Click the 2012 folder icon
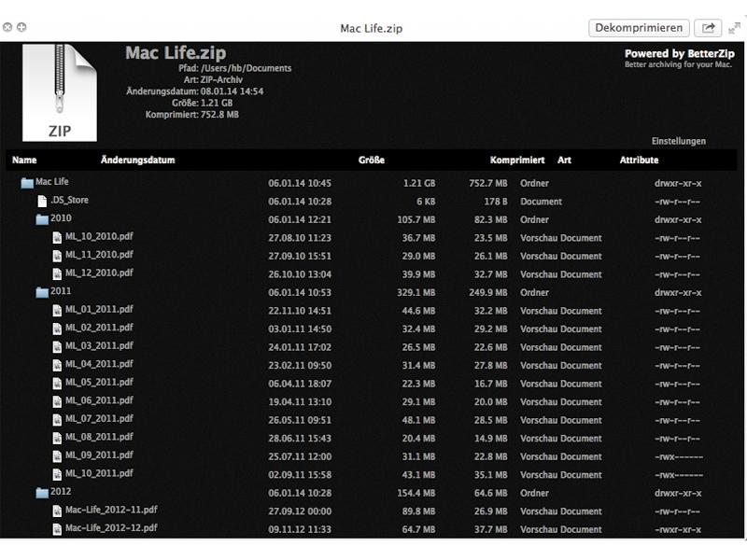 click(42, 493)
